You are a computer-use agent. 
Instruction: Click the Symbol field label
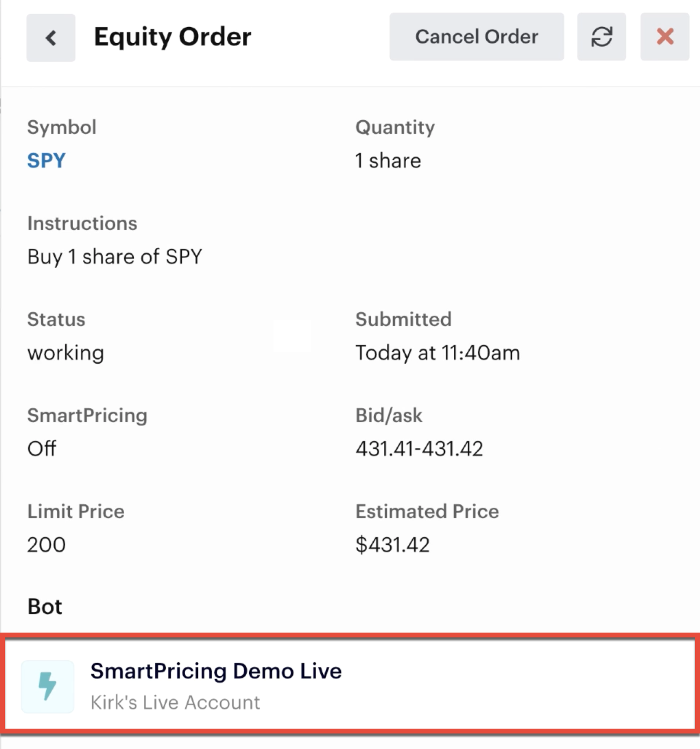click(62, 128)
